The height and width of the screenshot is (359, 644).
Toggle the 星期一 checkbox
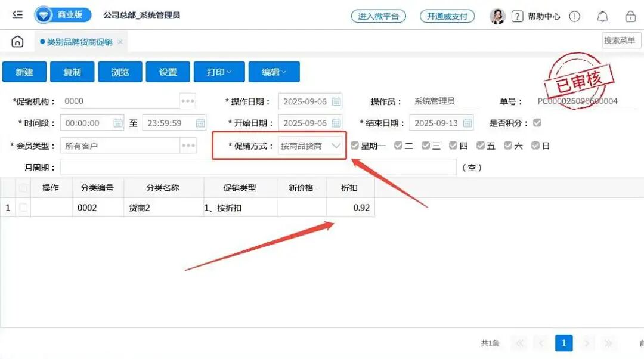click(355, 146)
